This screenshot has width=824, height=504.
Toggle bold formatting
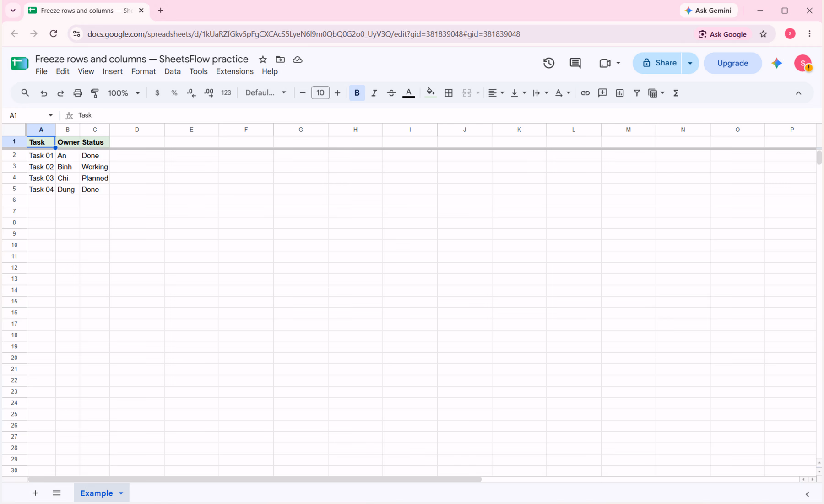357,93
